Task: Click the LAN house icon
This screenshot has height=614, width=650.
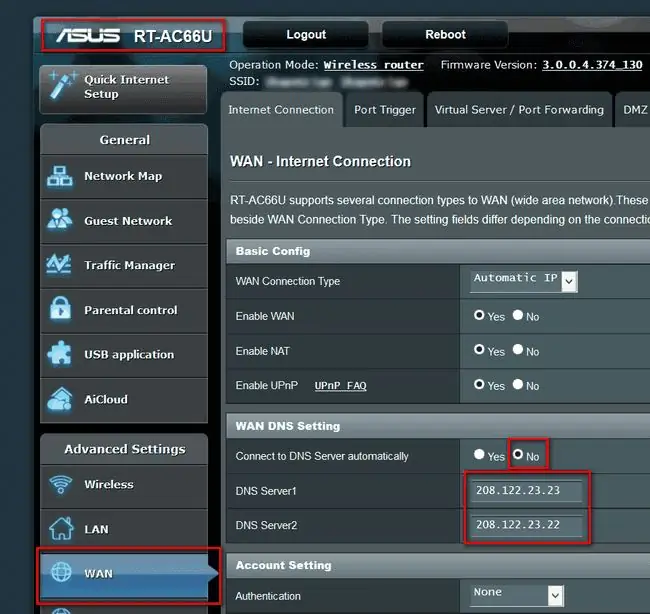Action: point(61,529)
